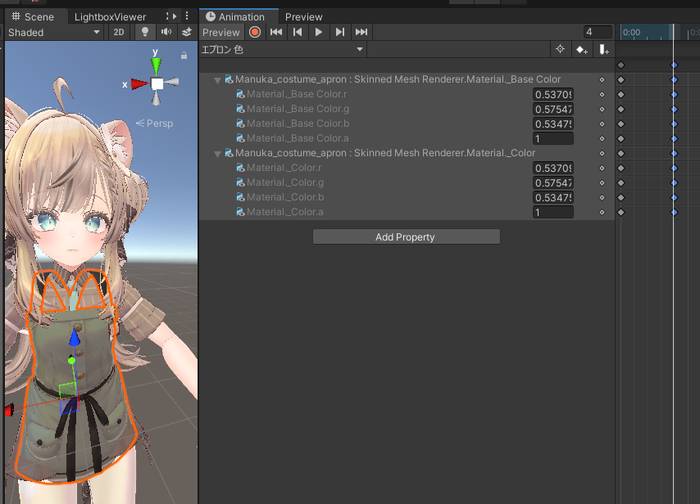700x504 pixels.
Task: Select top summary keyframe at playhead
Action: point(674,65)
